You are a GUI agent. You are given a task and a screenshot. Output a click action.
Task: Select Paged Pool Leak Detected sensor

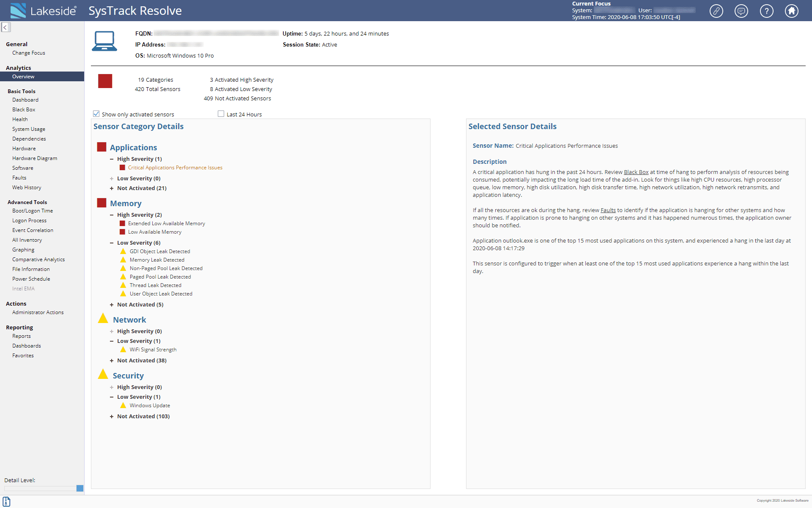tap(160, 277)
